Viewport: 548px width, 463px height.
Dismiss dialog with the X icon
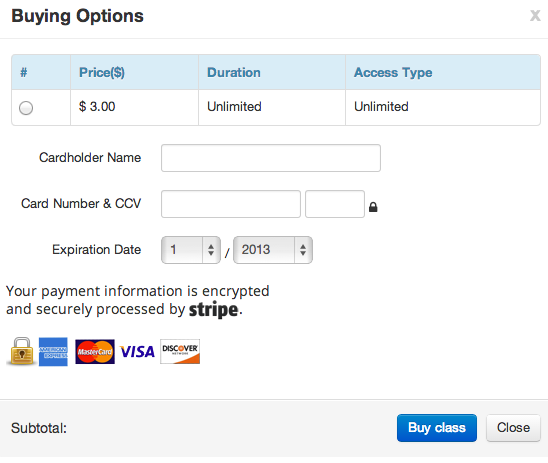[535, 15]
